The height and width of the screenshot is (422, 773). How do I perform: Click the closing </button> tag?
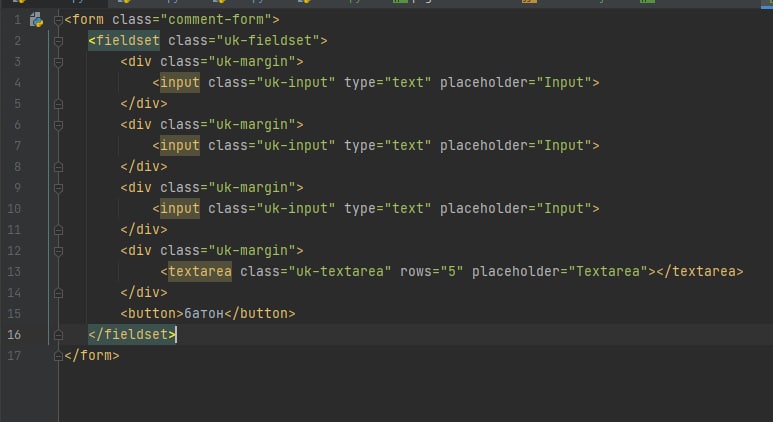(x=260, y=314)
